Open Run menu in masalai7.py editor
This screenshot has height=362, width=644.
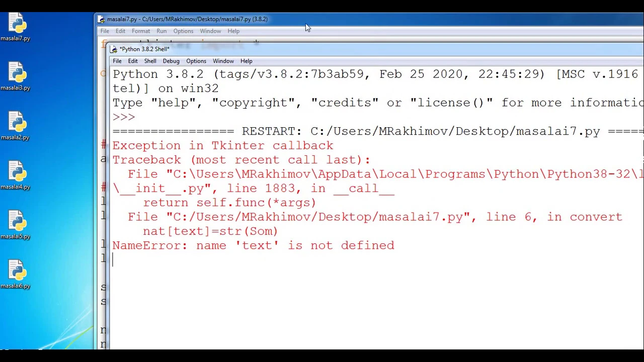[162, 31]
